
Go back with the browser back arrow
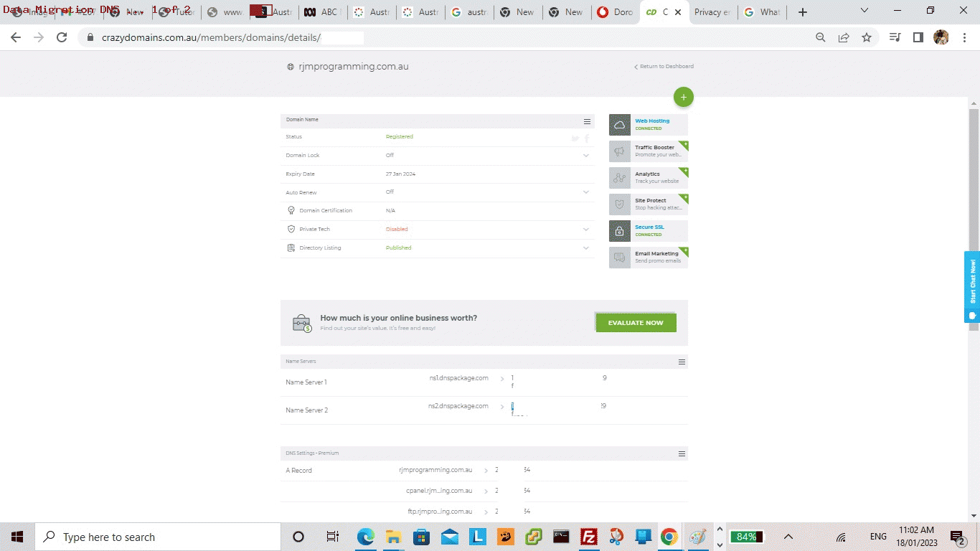pos(16,37)
